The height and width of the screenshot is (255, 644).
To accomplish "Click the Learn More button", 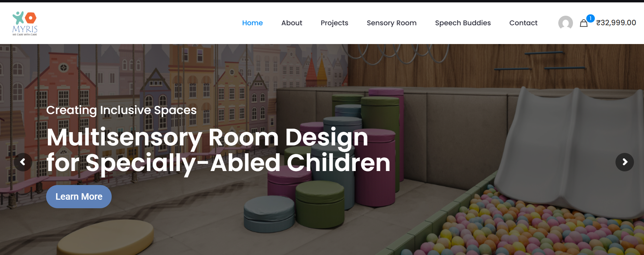I will (x=79, y=197).
